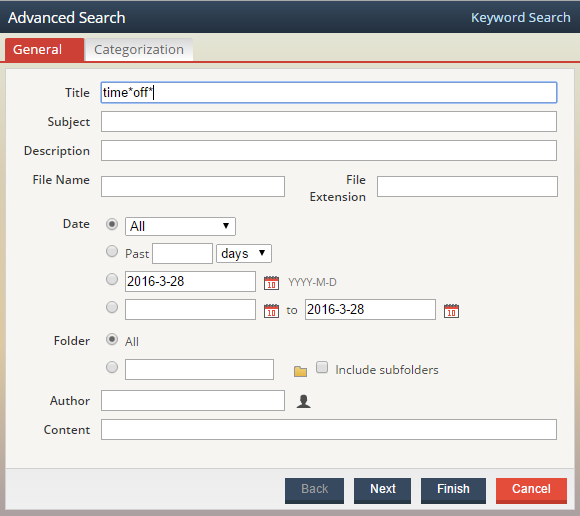Open the days unit dropdown

click(244, 253)
